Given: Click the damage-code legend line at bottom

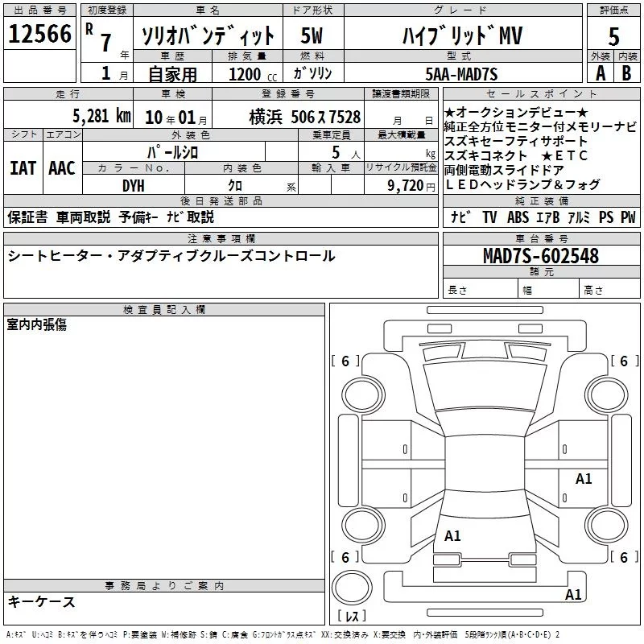Looking at the screenshot, I should click(283, 634).
